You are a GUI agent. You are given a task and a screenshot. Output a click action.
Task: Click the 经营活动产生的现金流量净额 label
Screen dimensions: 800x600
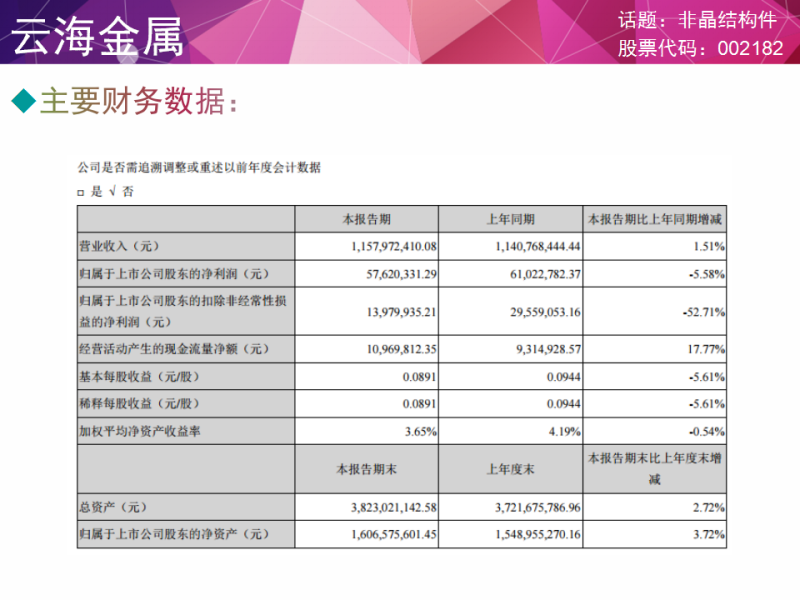tap(174, 349)
